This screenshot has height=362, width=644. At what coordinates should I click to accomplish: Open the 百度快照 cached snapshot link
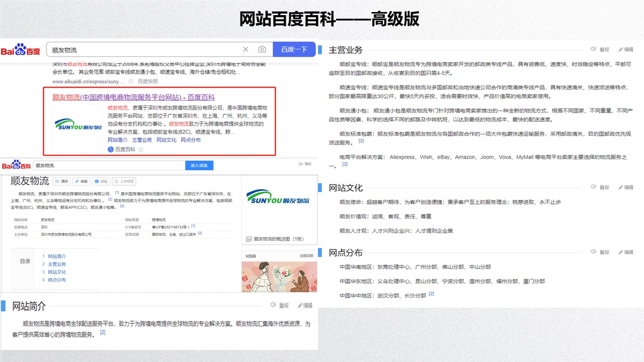tap(148, 81)
